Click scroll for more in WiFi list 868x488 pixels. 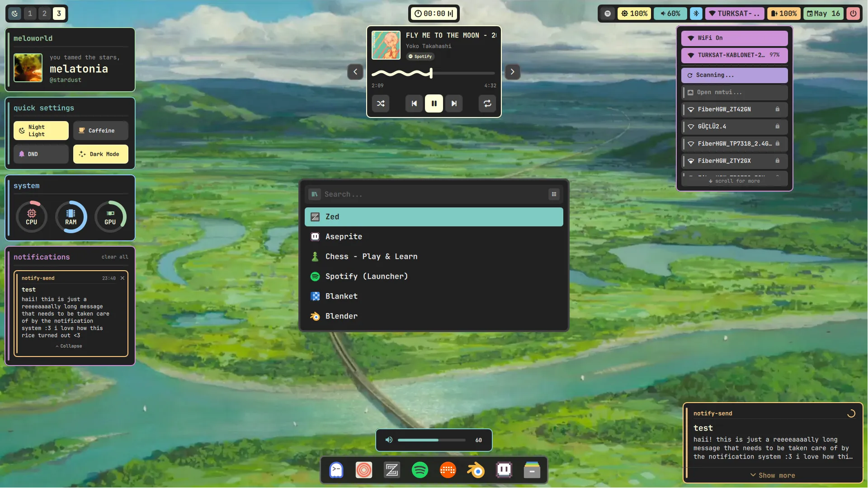[735, 181]
